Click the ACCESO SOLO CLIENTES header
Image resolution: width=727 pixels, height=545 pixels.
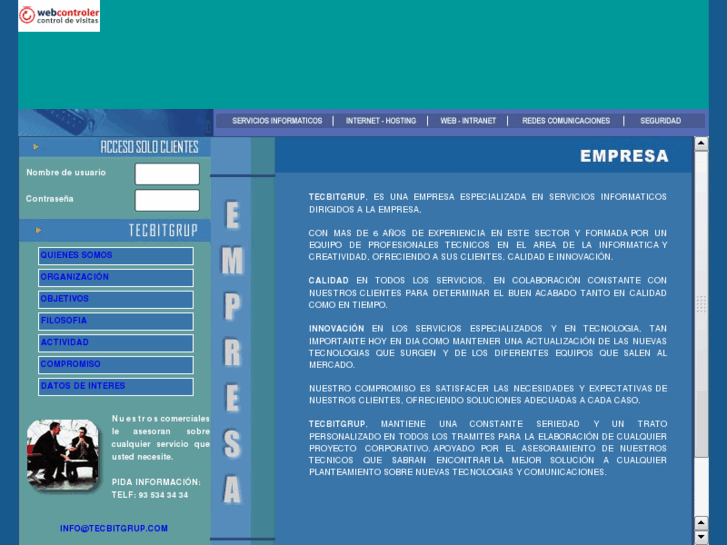click(149, 147)
